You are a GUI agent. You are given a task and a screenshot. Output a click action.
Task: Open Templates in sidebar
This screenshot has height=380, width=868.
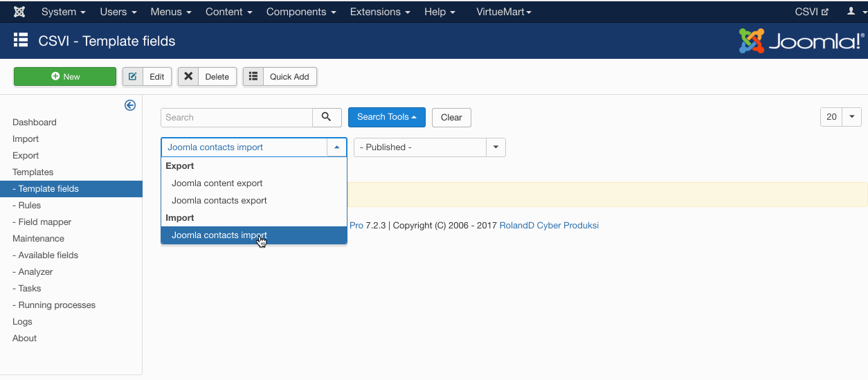point(33,172)
